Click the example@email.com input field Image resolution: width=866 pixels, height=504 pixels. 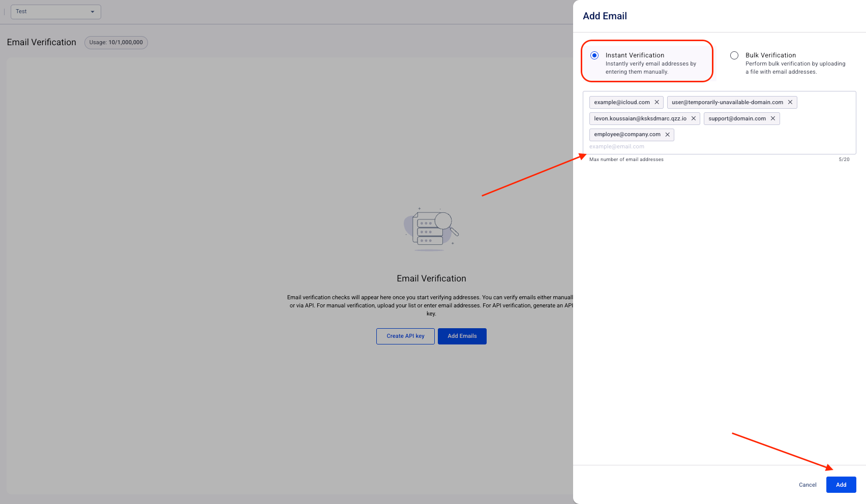click(712, 146)
